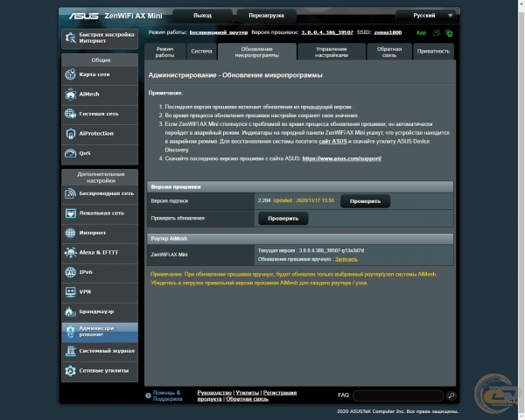
Task: Click Проверить for firmware update check
Action: pyautogui.click(x=283, y=219)
